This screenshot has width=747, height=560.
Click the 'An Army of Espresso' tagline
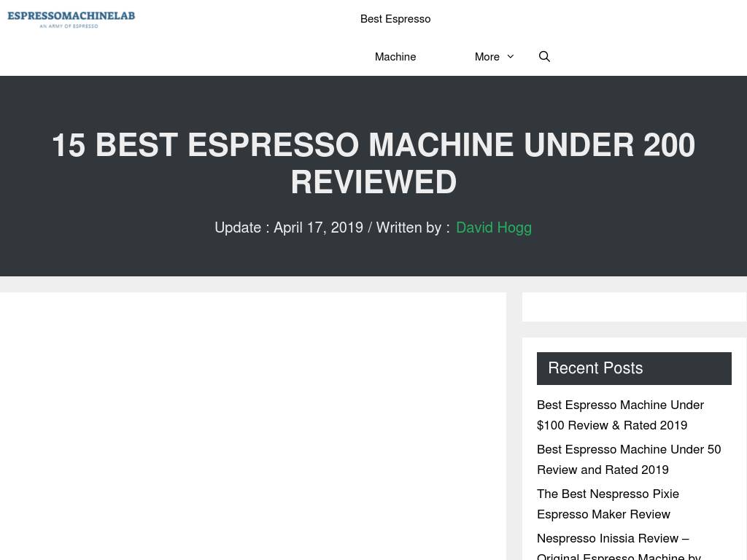[x=69, y=26]
